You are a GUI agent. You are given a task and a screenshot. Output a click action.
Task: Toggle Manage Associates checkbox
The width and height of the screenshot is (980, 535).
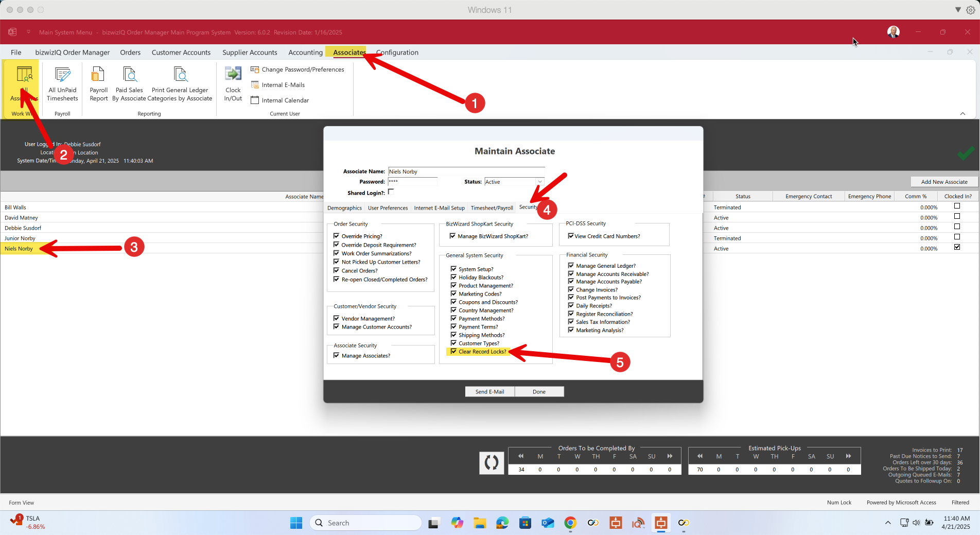coord(336,355)
